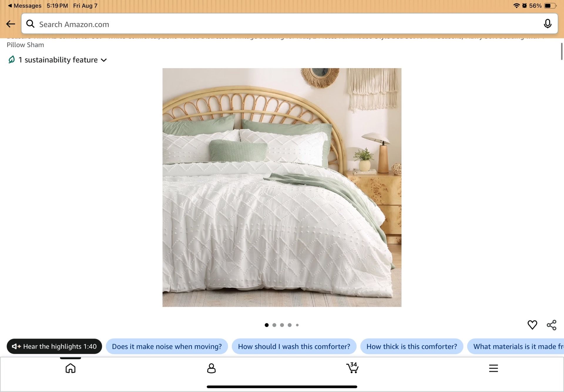Tap the alarm clock status icon
564x392 pixels.
(x=524, y=6)
